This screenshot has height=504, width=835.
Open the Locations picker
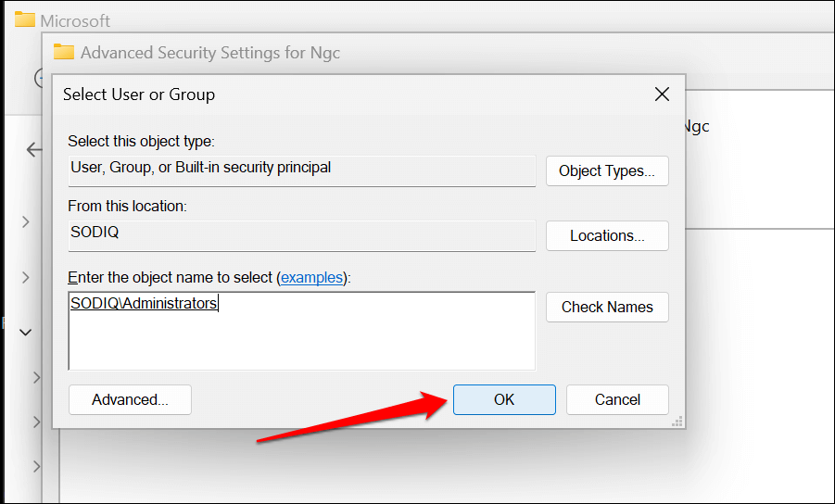(x=607, y=236)
